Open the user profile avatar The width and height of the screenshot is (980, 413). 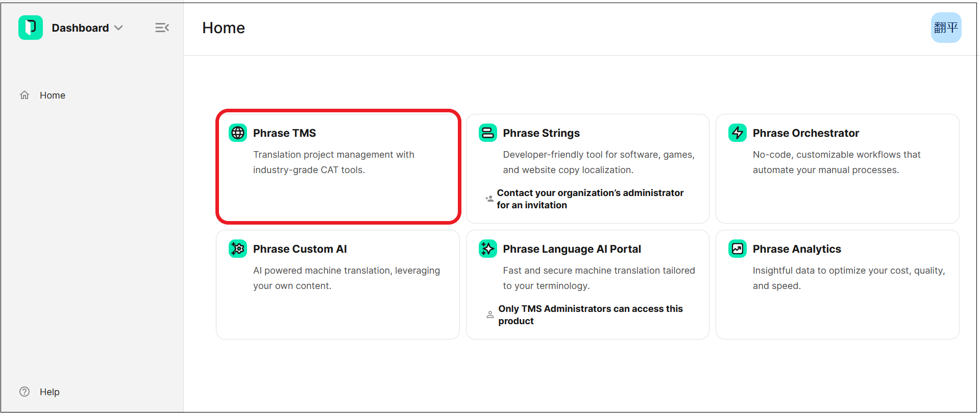(945, 28)
